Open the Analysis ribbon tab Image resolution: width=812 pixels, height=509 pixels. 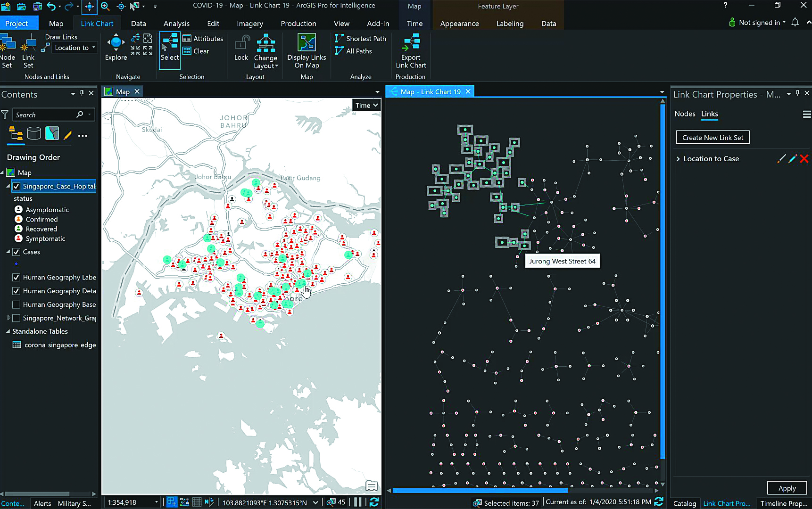176,23
